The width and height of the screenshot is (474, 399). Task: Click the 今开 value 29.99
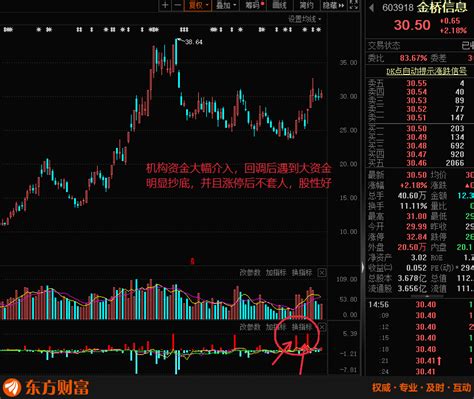(x=416, y=227)
